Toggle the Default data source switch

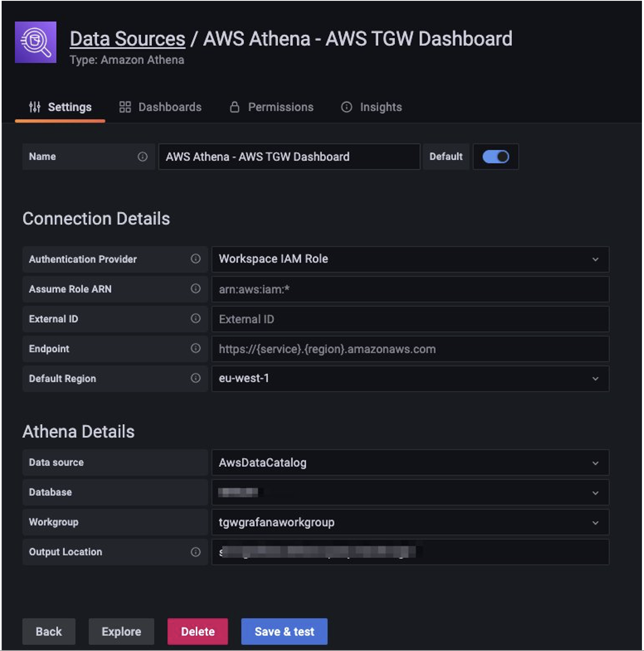point(495,156)
